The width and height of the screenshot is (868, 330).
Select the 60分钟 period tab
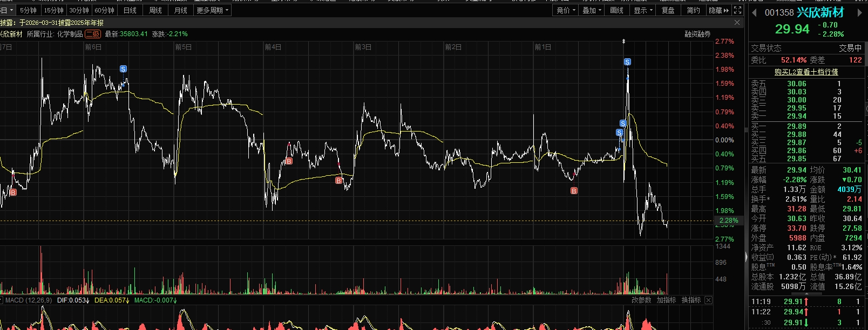104,10
